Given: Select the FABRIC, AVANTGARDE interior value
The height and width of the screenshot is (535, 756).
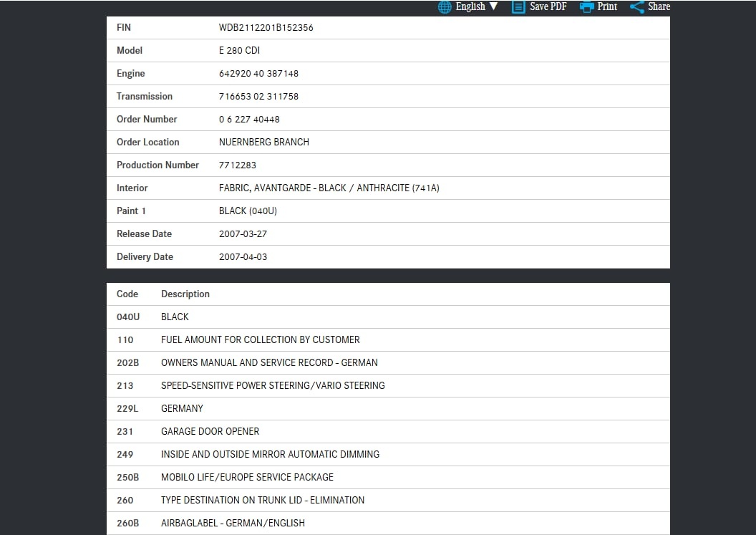Looking at the screenshot, I should (329, 188).
